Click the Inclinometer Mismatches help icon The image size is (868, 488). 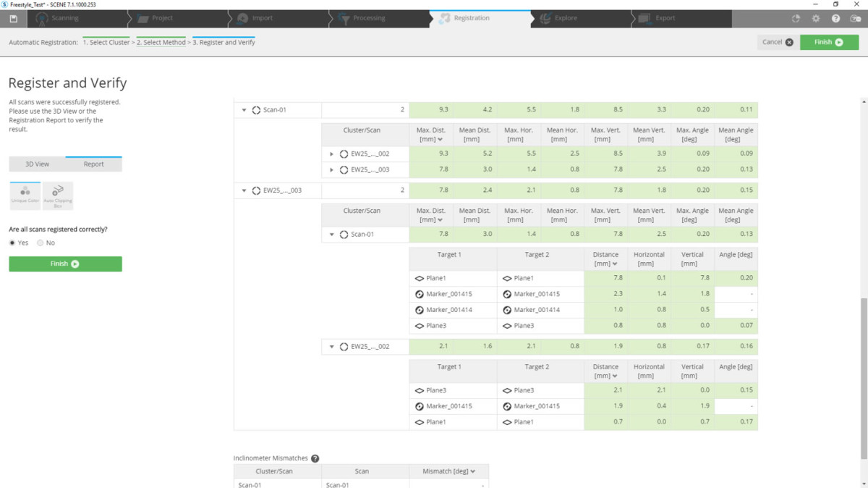point(315,458)
